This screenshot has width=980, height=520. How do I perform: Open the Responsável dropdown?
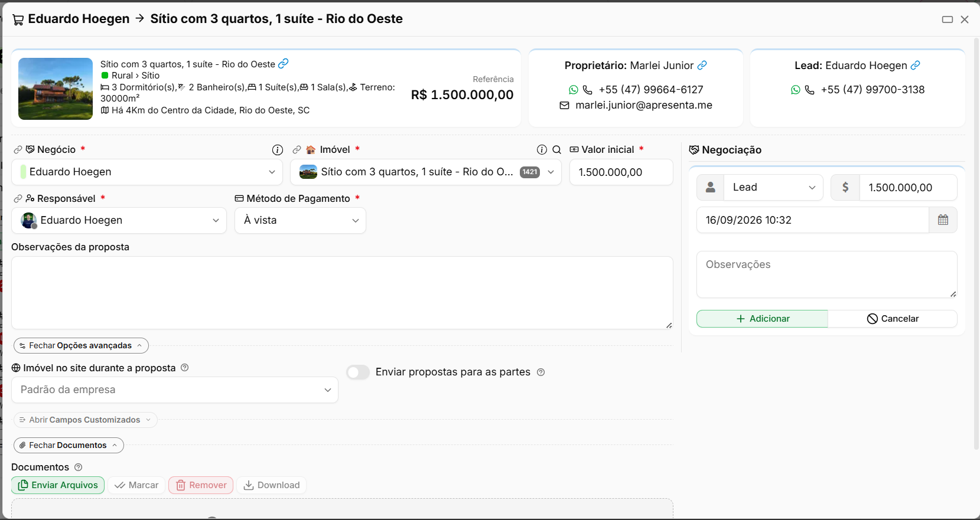pos(119,221)
